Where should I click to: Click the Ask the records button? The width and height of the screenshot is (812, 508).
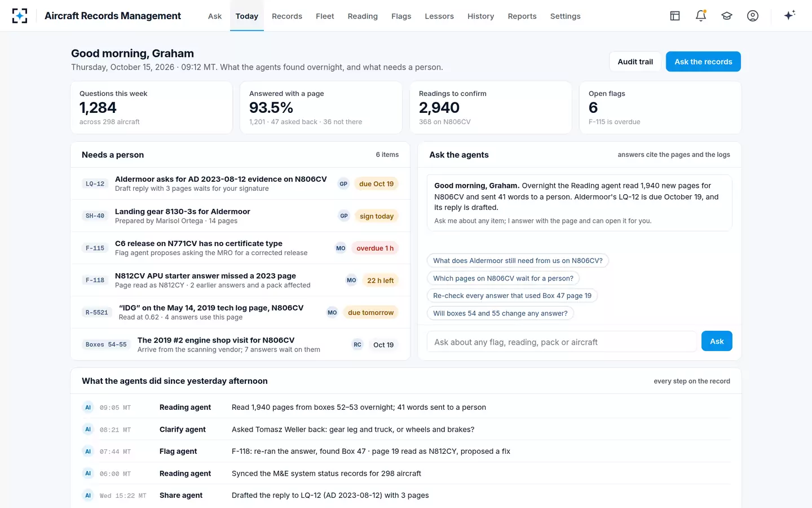(x=703, y=62)
